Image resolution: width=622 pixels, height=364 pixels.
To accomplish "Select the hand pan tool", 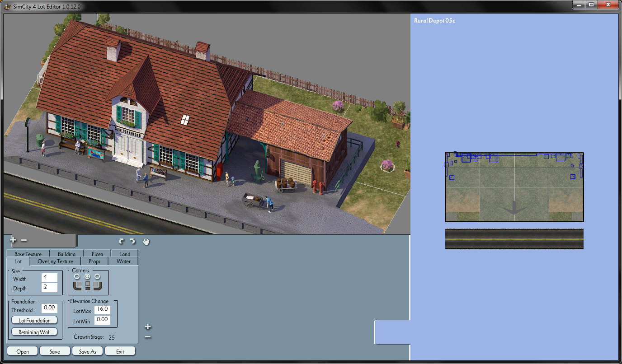I will [x=146, y=241].
